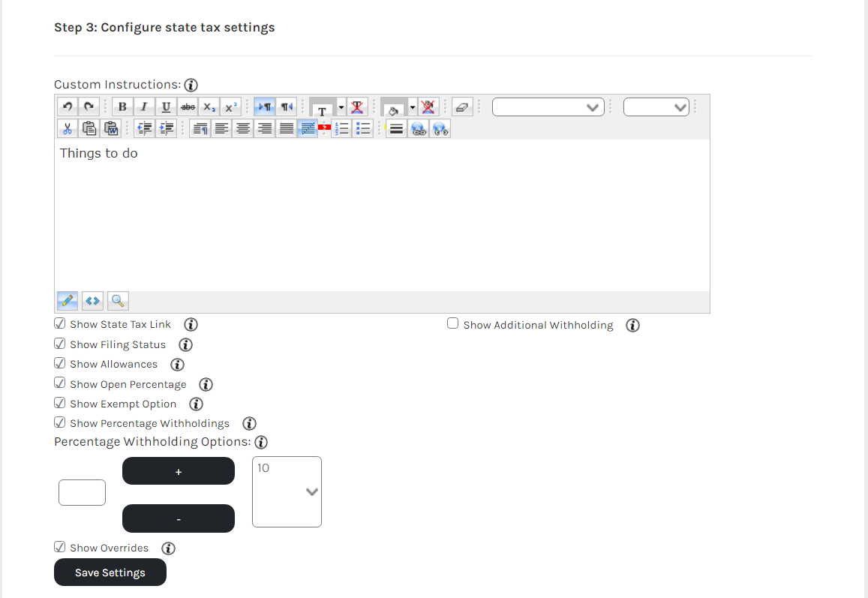Switch to preview mode with the magnifier icon

tap(118, 301)
